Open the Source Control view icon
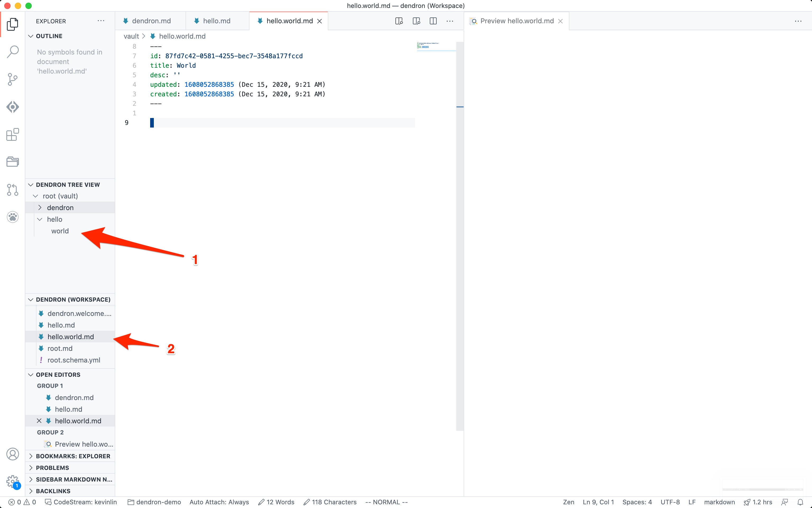The image size is (812, 508). click(x=12, y=79)
